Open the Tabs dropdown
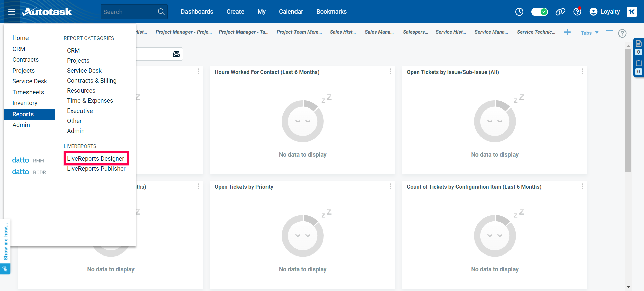This screenshot has height=291, width=644. (590, 33)
